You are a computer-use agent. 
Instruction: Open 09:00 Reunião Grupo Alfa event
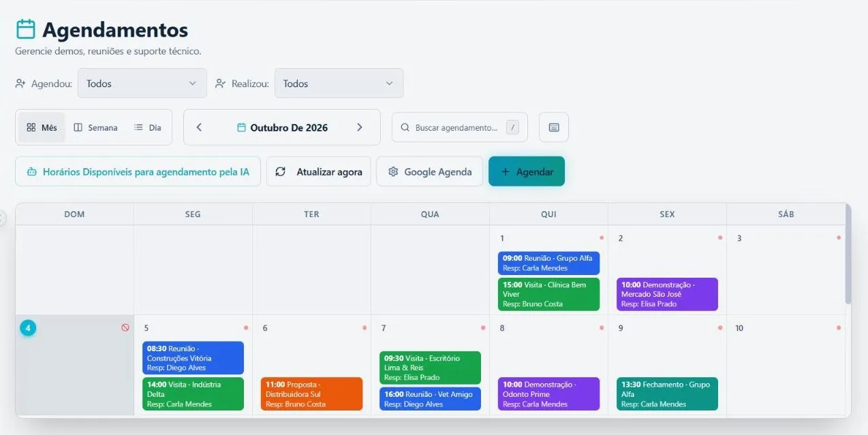548,263
